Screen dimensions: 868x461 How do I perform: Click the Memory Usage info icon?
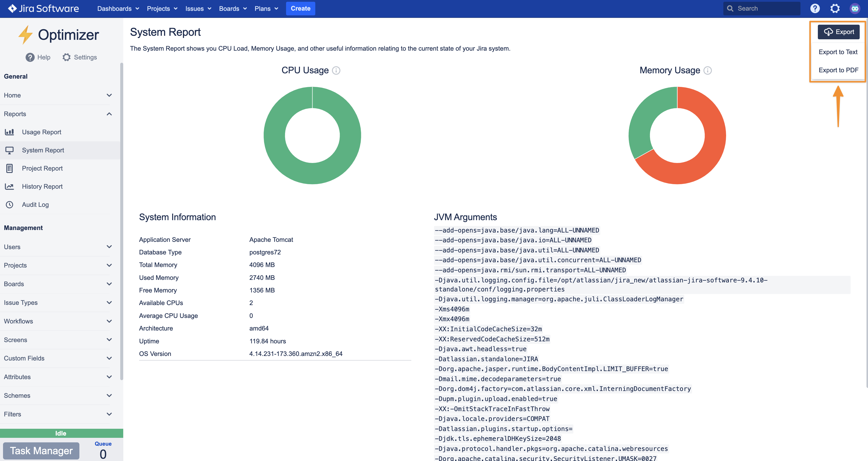point(708,70)
